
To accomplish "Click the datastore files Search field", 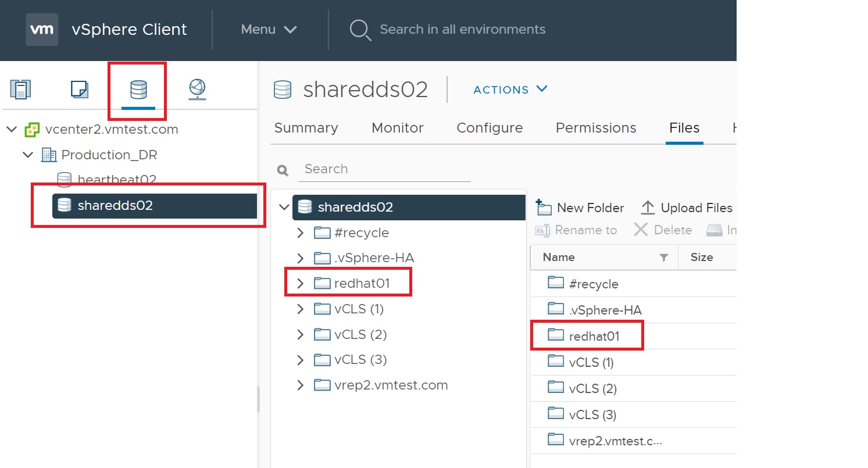I will pos(384,169).
